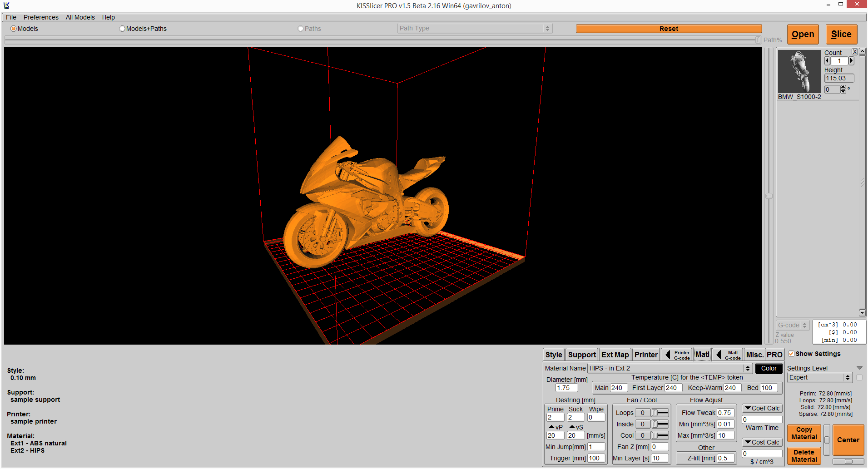The height and width of the screenshot is (469, 868).
Task: Select the Models+Paths radio button
Action: click(x=122, y=29)
